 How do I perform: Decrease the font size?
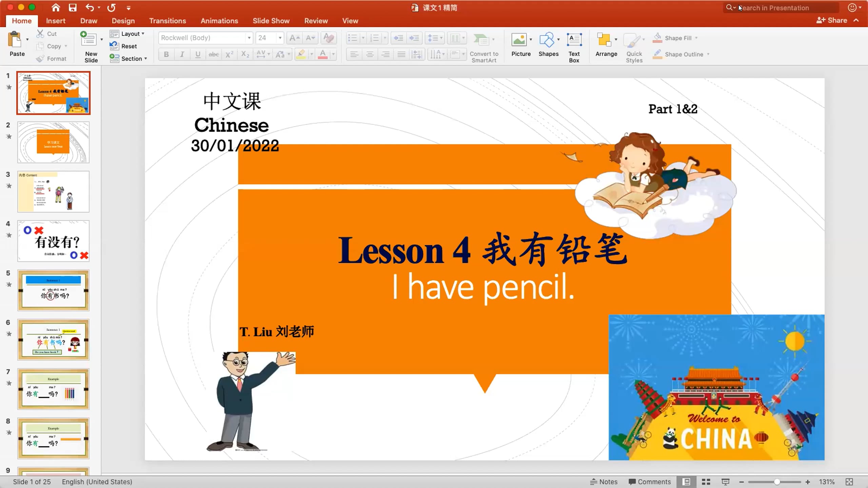click(311, 38)
